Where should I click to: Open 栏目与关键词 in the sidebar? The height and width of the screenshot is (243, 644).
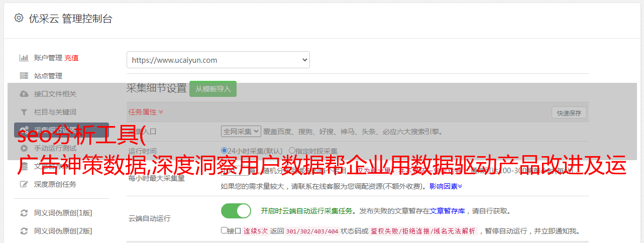click(55, 112)
